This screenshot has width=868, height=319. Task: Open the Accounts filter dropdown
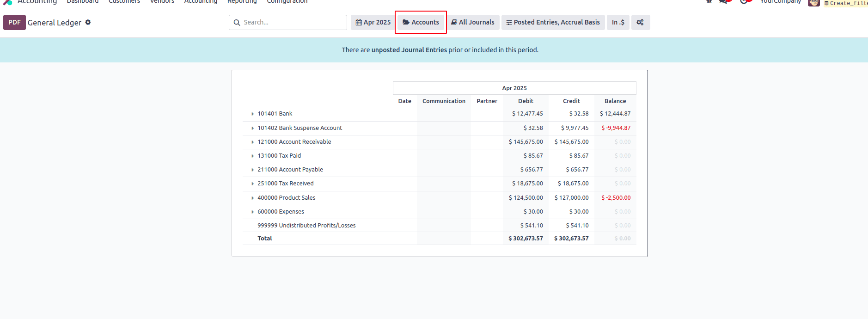[421, 22]
